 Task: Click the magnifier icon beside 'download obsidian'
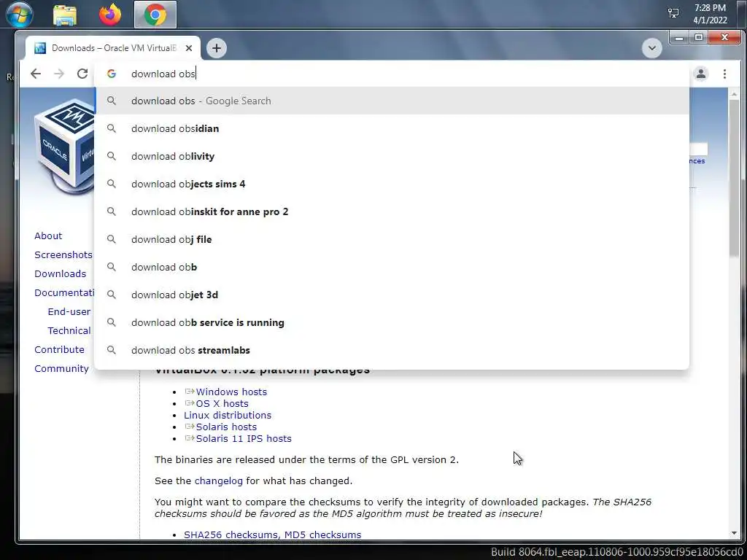pyautogui.click(x=112, y=128)
